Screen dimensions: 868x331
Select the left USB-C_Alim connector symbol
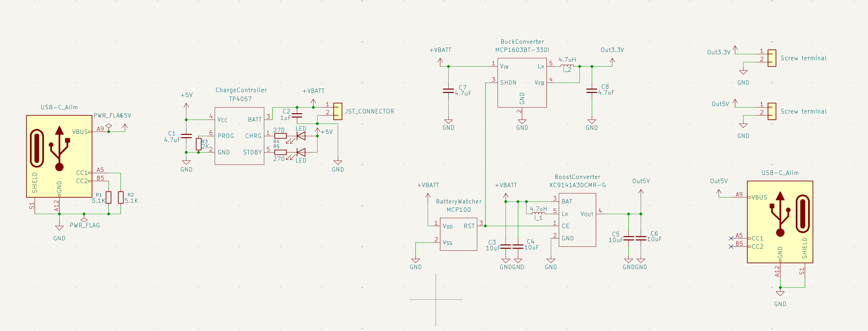tap(59, 157)
